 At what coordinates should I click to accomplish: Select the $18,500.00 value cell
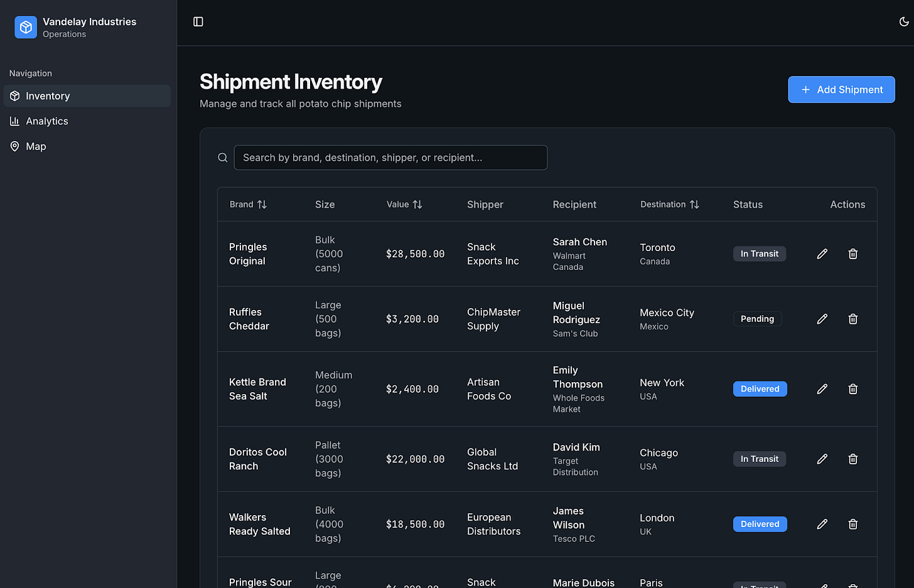tap(415, 525)
